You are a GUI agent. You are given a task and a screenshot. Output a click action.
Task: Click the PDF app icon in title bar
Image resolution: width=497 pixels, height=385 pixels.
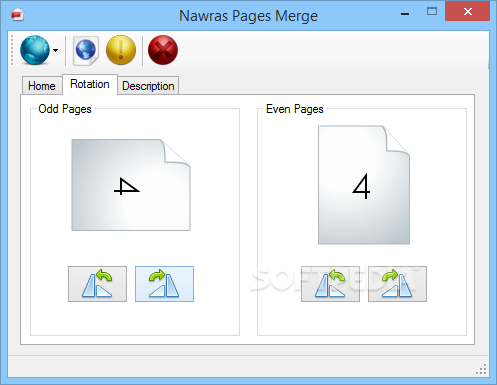(17, 15)
